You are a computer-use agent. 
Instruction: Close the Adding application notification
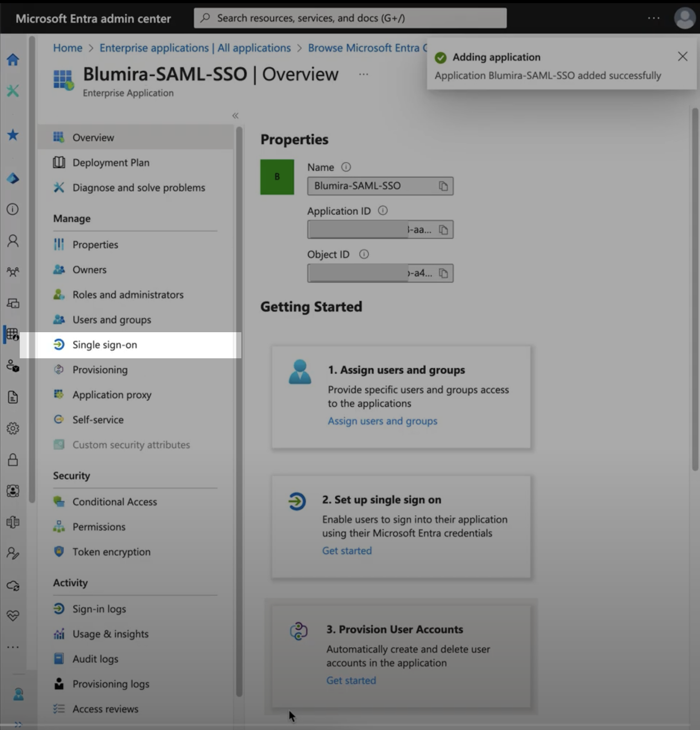pyautogui.click(x=682, y=56)
